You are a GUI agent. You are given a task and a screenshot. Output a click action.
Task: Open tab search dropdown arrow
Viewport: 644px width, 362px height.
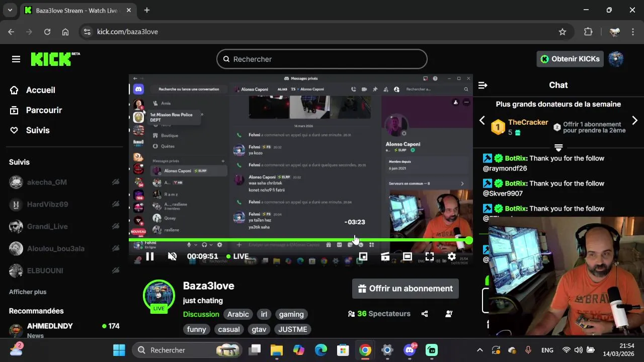[10, 10]
